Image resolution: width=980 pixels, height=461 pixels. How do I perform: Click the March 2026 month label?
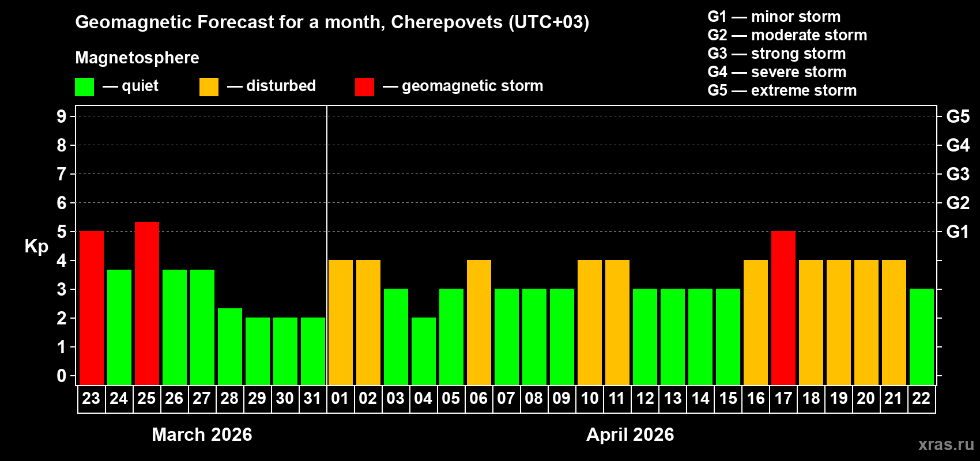[202, 434]
